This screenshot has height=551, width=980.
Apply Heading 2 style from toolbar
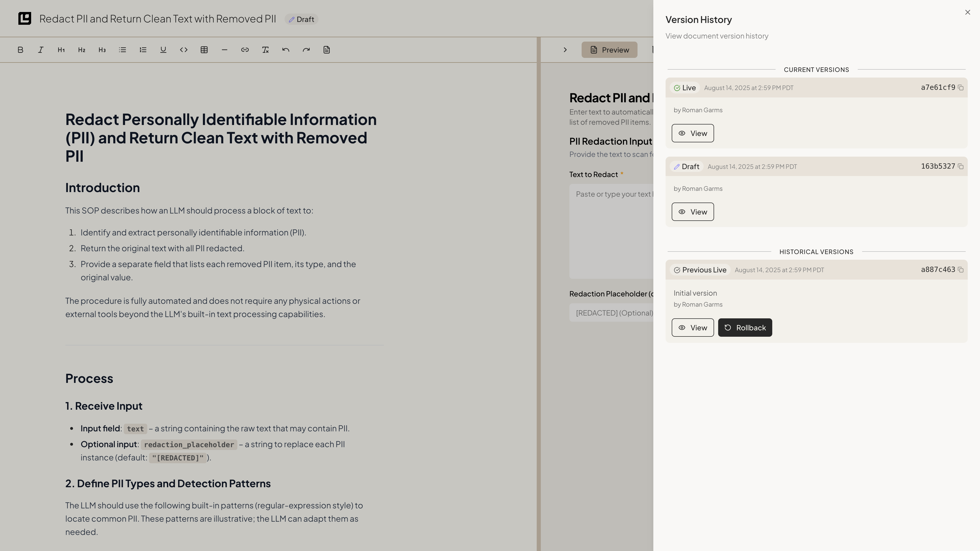point(81,50)
